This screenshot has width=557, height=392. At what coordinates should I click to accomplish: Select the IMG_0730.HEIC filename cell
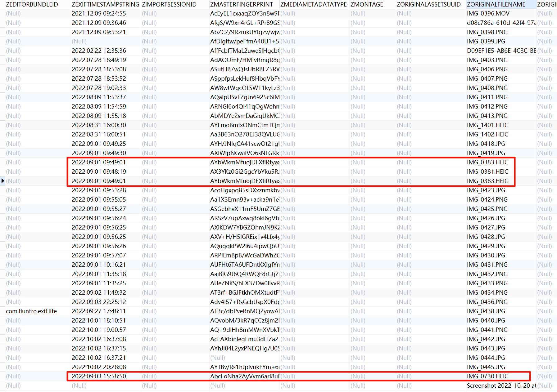click(x=487, y=376)
